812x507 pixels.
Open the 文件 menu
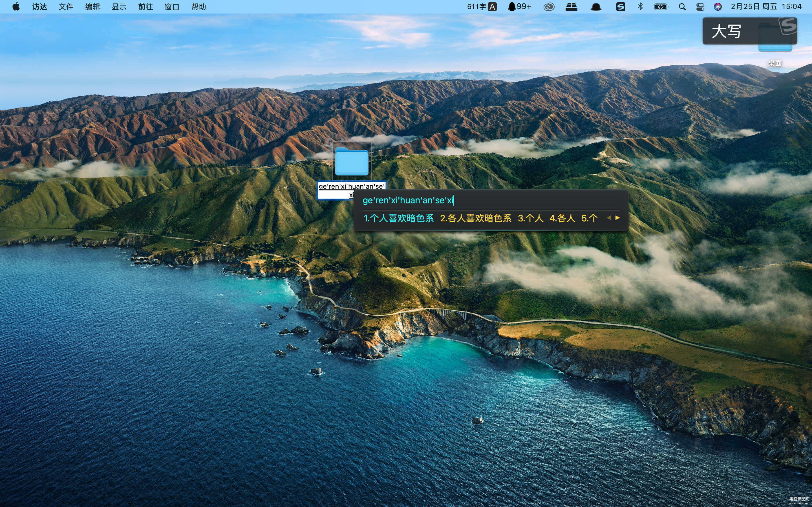pyautogui.click(x=66, y=7)
